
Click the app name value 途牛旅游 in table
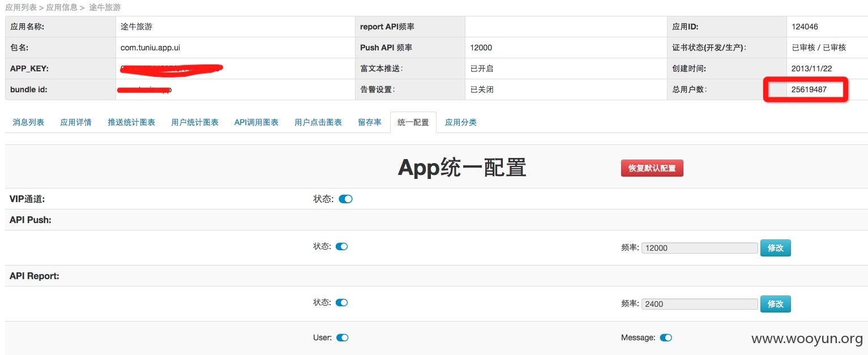point(136,27)
